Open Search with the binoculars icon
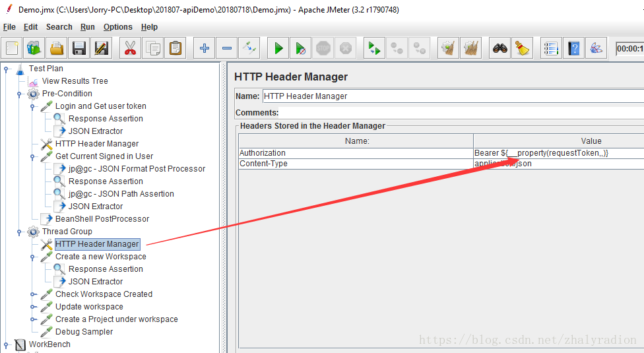Screen dimensions: 644x353 click(x=500, y=48)
